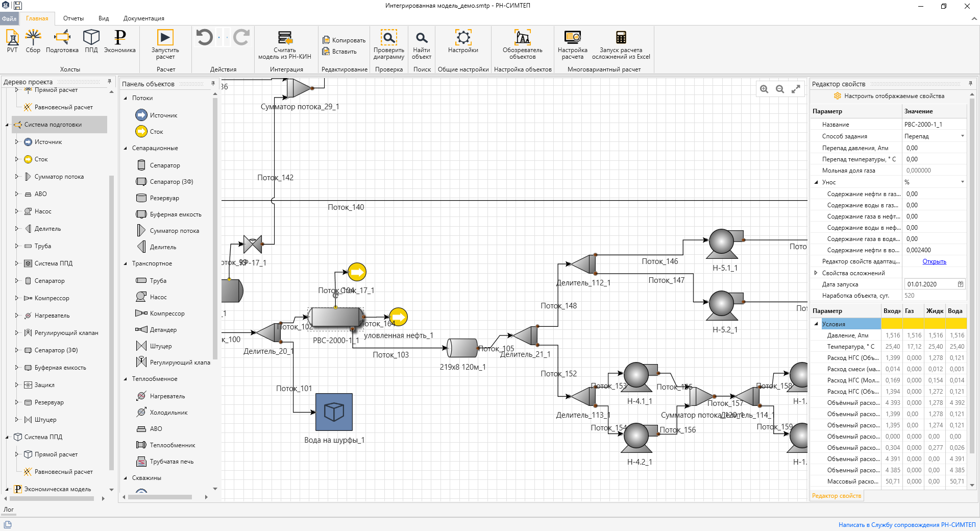Collapse the Сепарационные object category

pyautogui.click(x=125, y=148)
